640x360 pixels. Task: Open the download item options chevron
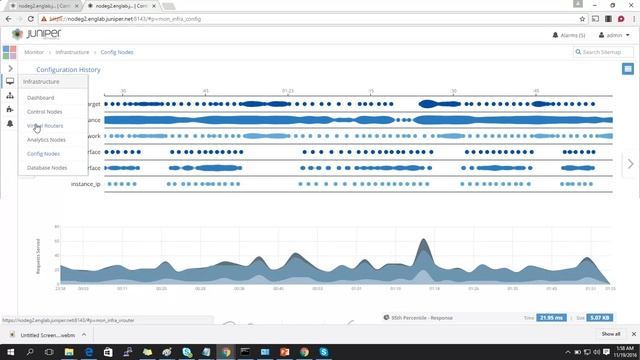point(84,335)
